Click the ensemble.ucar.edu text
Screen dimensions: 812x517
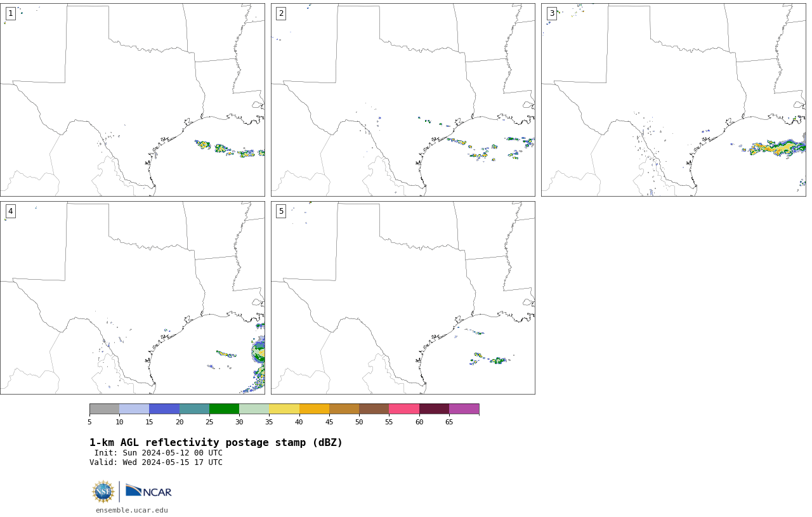pyautogui.click(x=132, y=510)
